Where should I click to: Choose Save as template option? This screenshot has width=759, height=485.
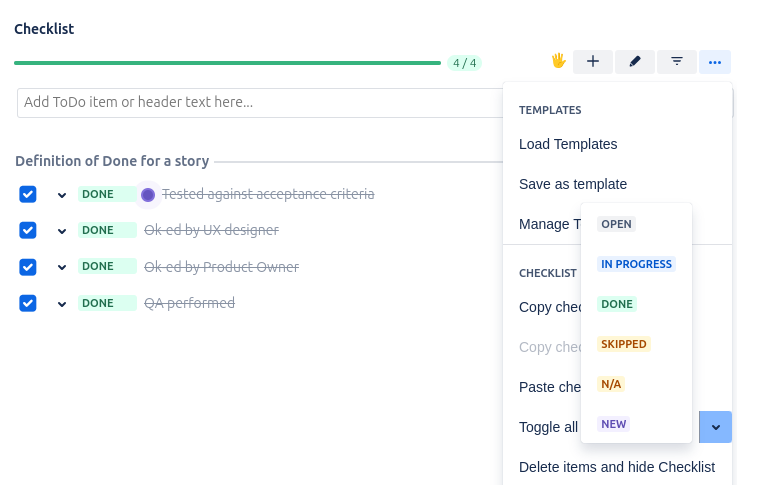pos(573,184)
